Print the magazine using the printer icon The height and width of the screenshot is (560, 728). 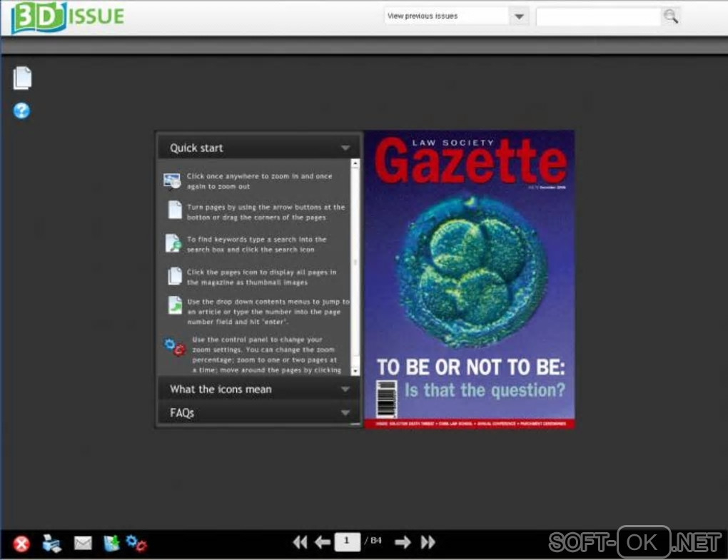pos(52,544)
